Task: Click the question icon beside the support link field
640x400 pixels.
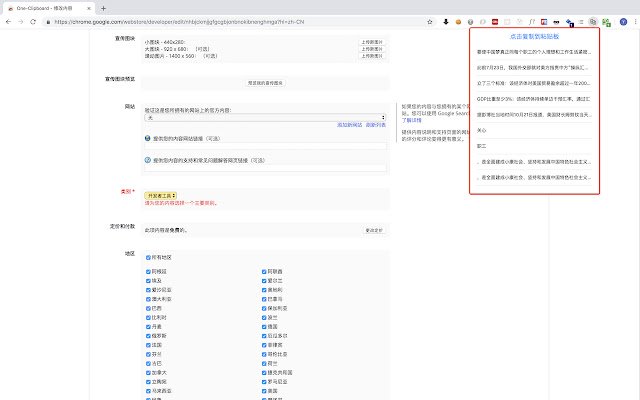Action: click(x=148, y=160)
